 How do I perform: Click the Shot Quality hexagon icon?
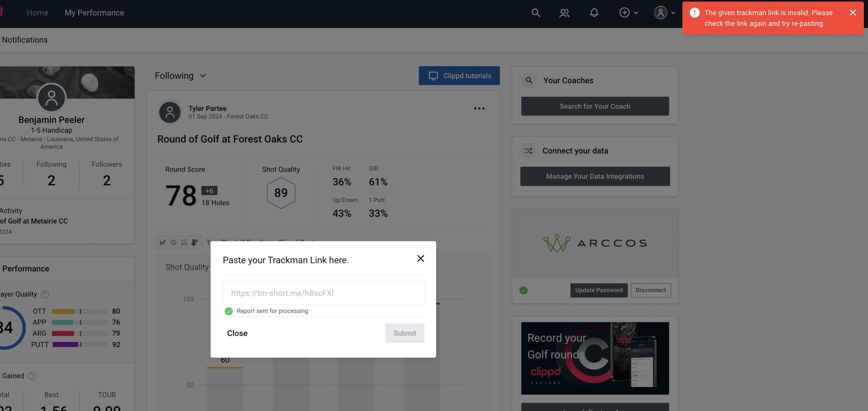(280, 193)
